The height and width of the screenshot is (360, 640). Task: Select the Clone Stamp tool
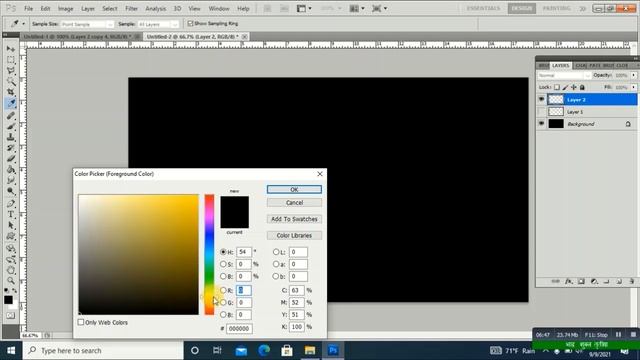coord(11,137)
